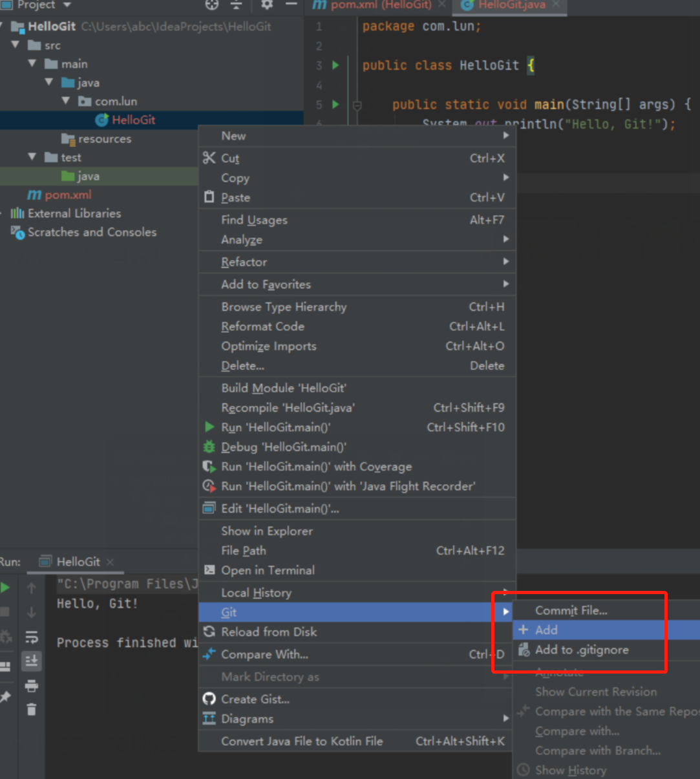This screenshot has height=779, width=700.
Task: Click the GitHub Create Gist icon
Action: (x=209, y=699)
